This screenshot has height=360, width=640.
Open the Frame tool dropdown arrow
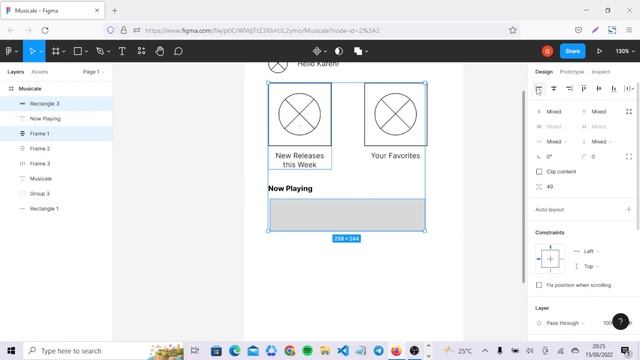click(64, 51)
